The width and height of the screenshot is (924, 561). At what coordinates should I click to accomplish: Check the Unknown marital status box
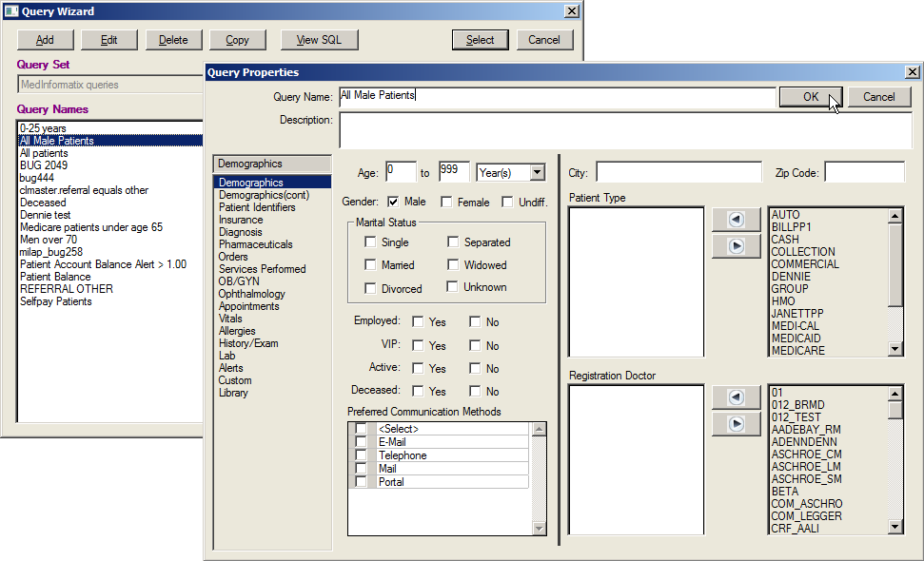(452, 287)
